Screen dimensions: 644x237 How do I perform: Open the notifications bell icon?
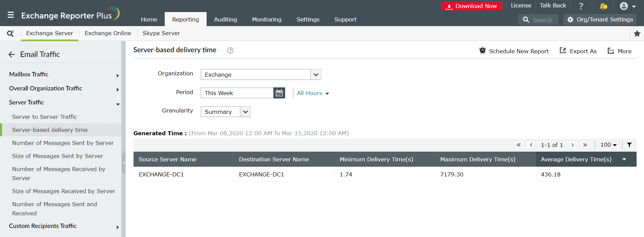coord(603,6)
